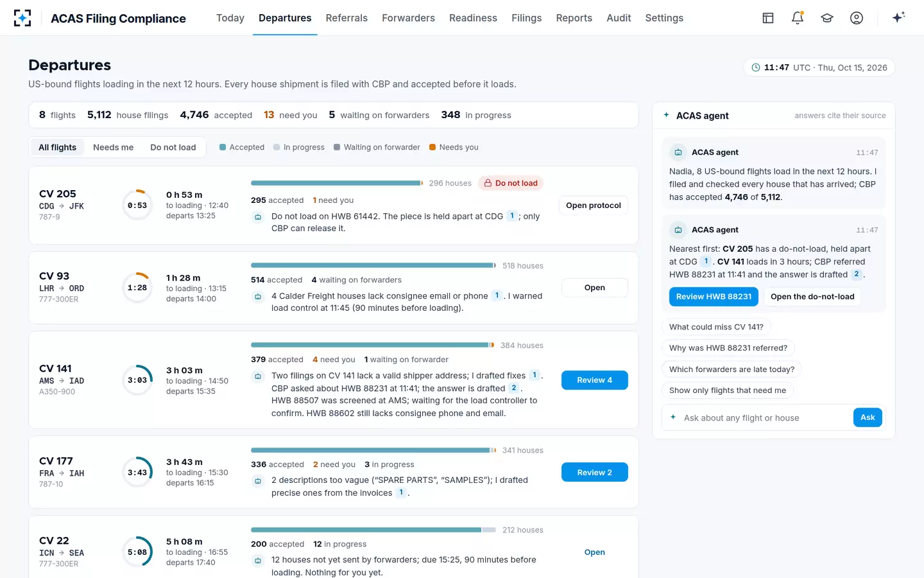Click the CV 141 countdown ring showing 3:03
The height and width of the screenshot is (578, 924).
pyautogui.click(x=137, y=380)
